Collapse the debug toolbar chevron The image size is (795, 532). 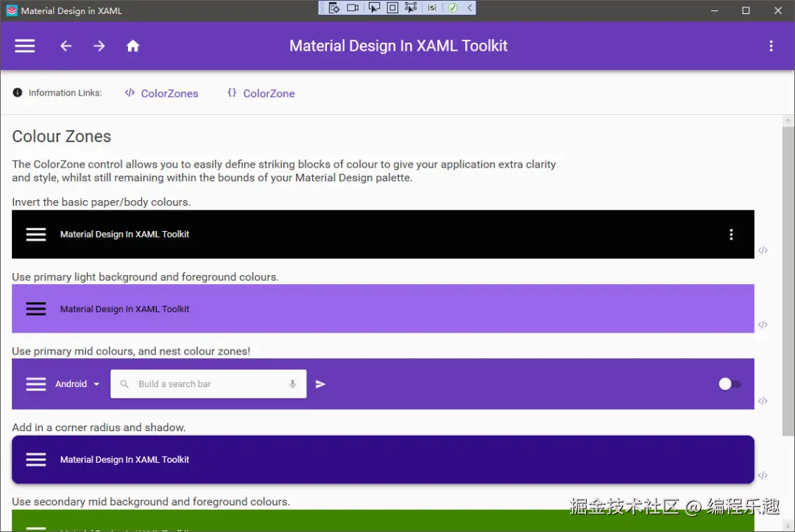470,7
